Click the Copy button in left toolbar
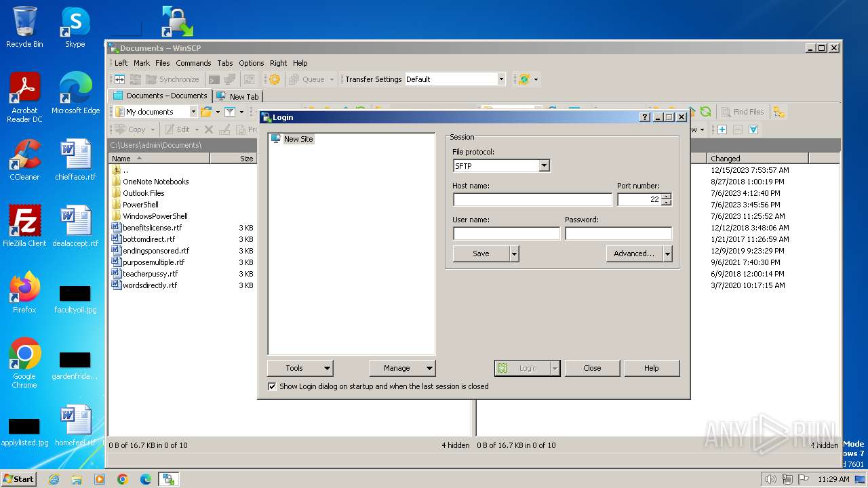This screenshot has height=488, width=868. (x=130, y=129)
